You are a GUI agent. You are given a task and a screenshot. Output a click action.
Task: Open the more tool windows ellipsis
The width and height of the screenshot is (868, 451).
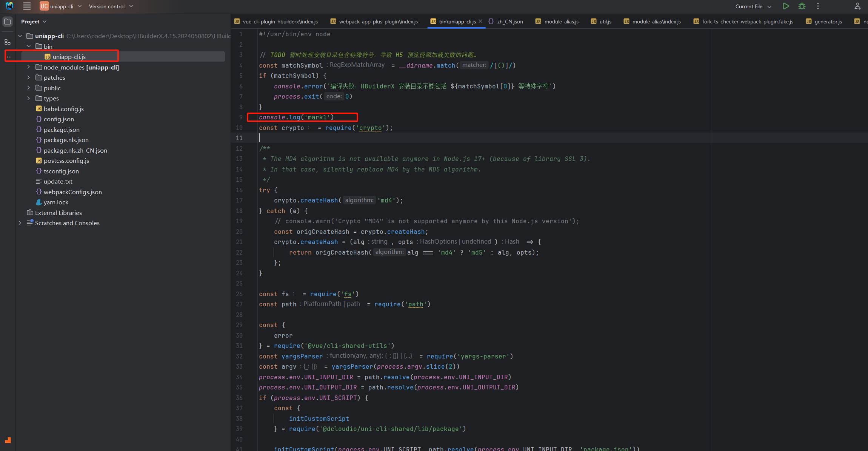pyautogui.click(x=9, y=57)
